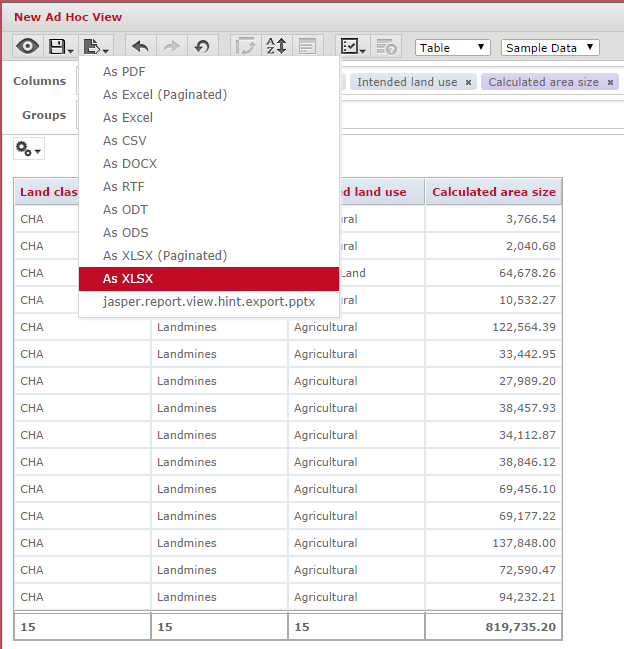Open the Sample Data dropdown
This screenshot has height=649, width=624.
(x=550, y=48)
